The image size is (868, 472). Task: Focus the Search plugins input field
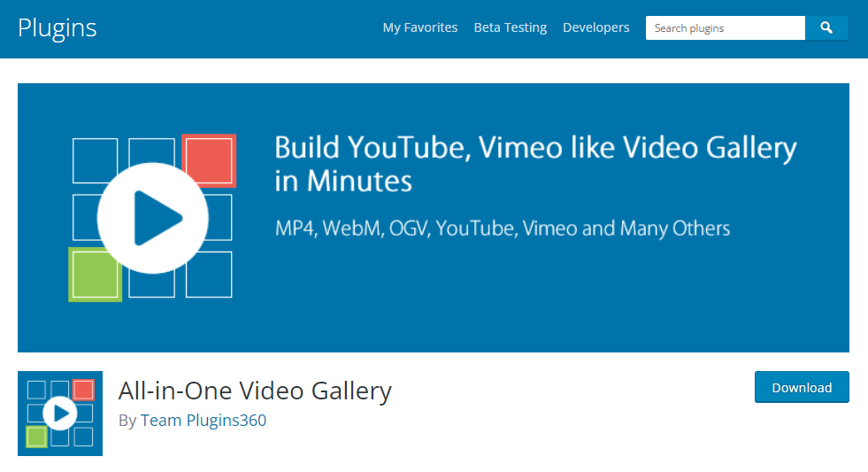[726, 27]
